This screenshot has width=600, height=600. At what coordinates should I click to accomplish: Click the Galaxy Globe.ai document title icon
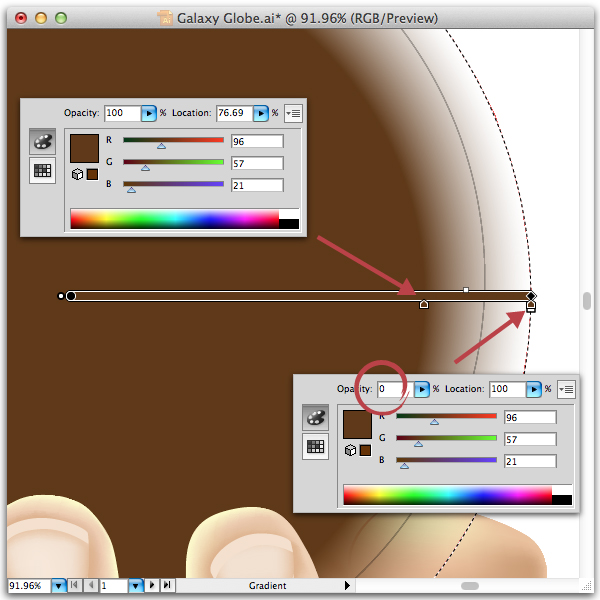click(x=165, y=18)
